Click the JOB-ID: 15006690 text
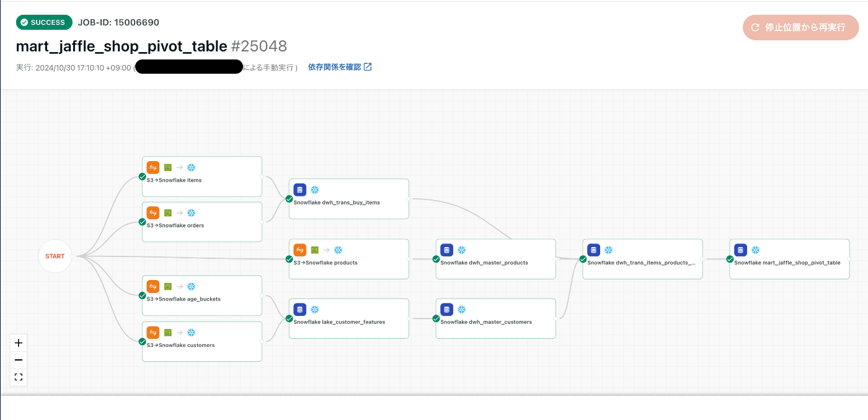 coord(118,22)
